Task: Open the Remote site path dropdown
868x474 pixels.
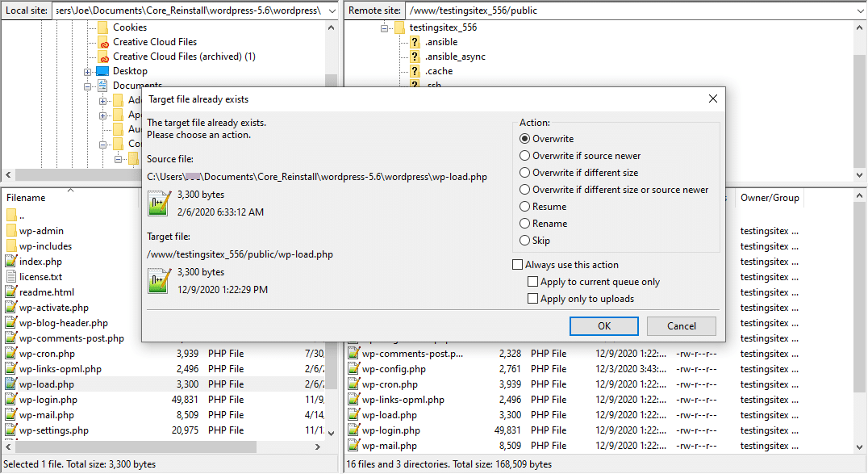Action: pos(858,10)
